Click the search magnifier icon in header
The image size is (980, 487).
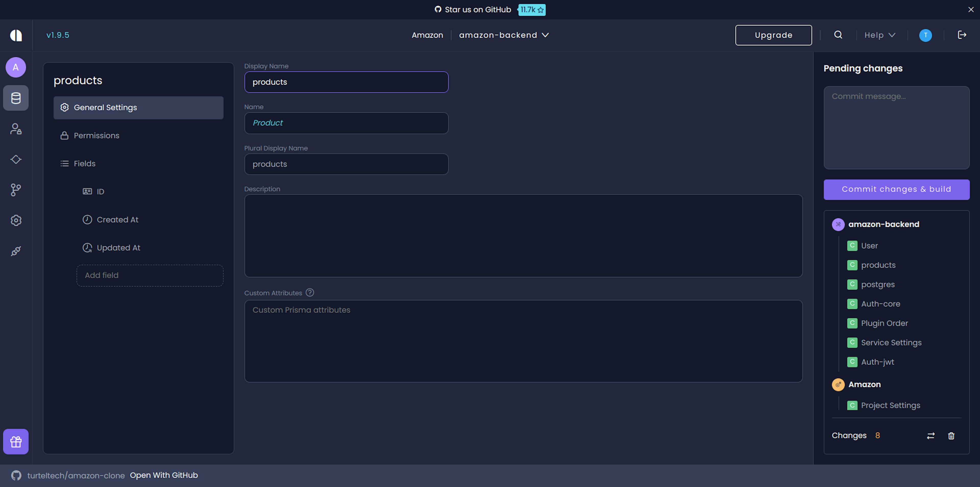838,35
